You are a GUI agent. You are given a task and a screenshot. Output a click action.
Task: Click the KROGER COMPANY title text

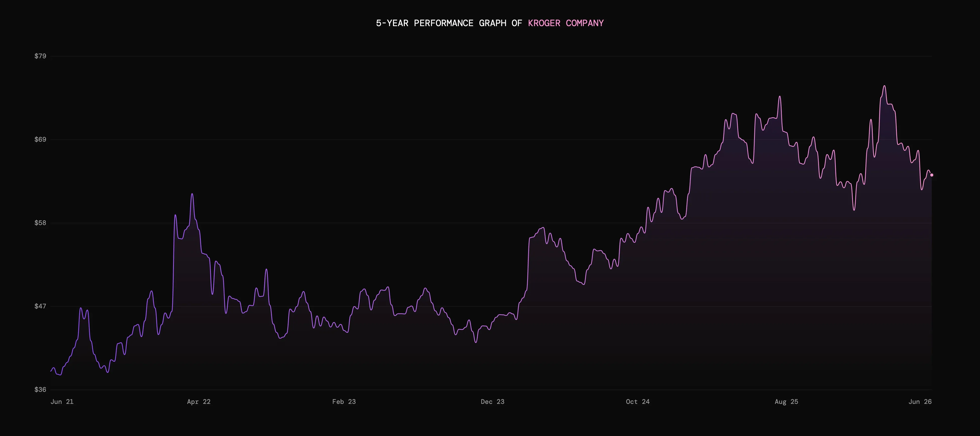click(566, 23)
